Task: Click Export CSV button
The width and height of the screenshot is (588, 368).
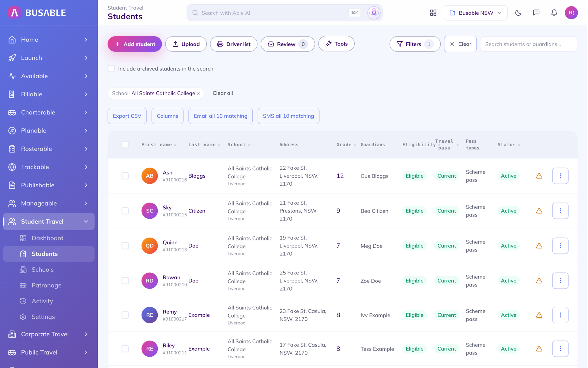Action: coord(127,116)
